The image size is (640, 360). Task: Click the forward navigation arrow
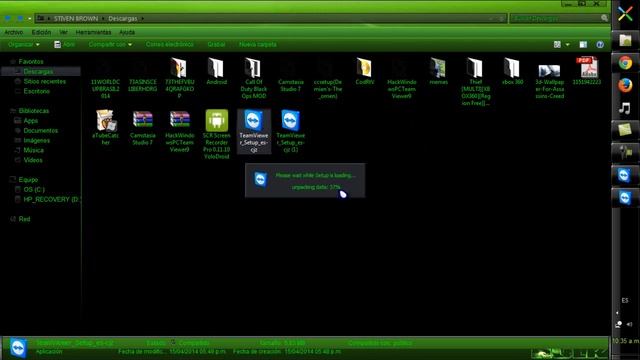[20, 18]
